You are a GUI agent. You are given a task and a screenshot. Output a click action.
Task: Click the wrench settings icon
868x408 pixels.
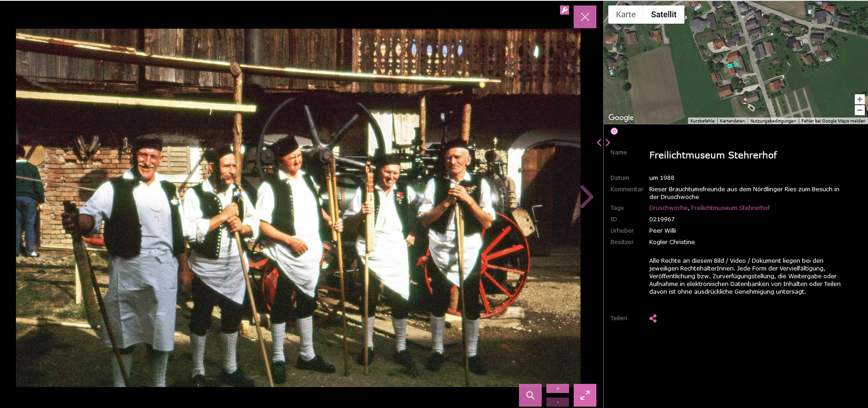tap(565, 10)
